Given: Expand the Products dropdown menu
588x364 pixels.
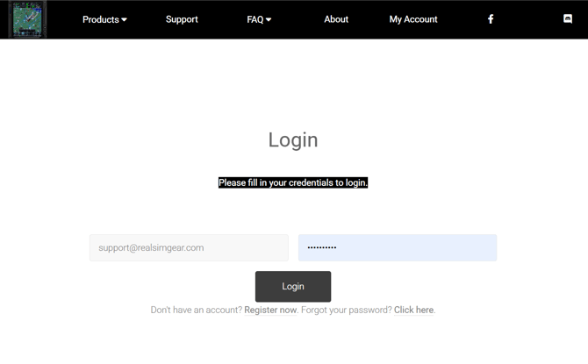Looking at the screenshot, I should pyautogui.click(x=104, y=19).
